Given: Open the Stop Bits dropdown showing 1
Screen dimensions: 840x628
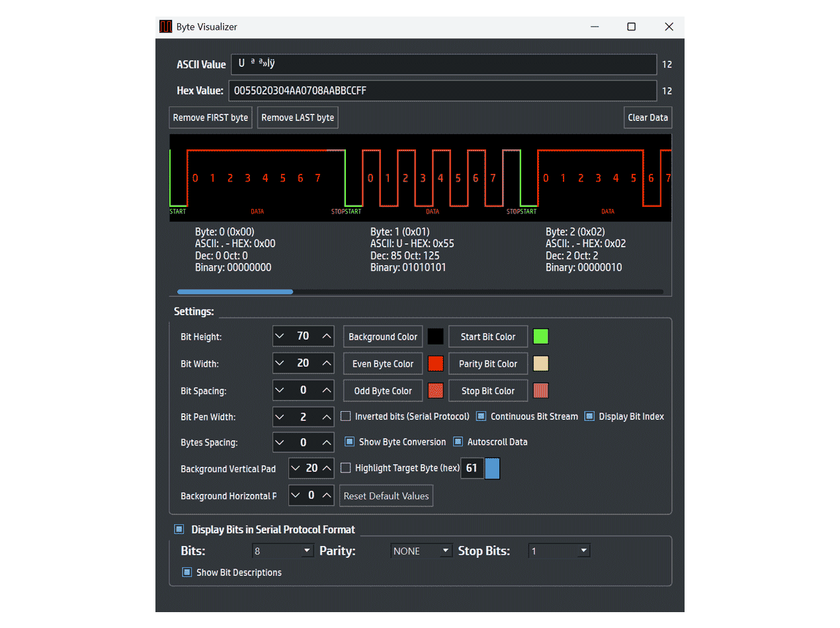Looking at the screenshot, I should [x=559, y=551].
